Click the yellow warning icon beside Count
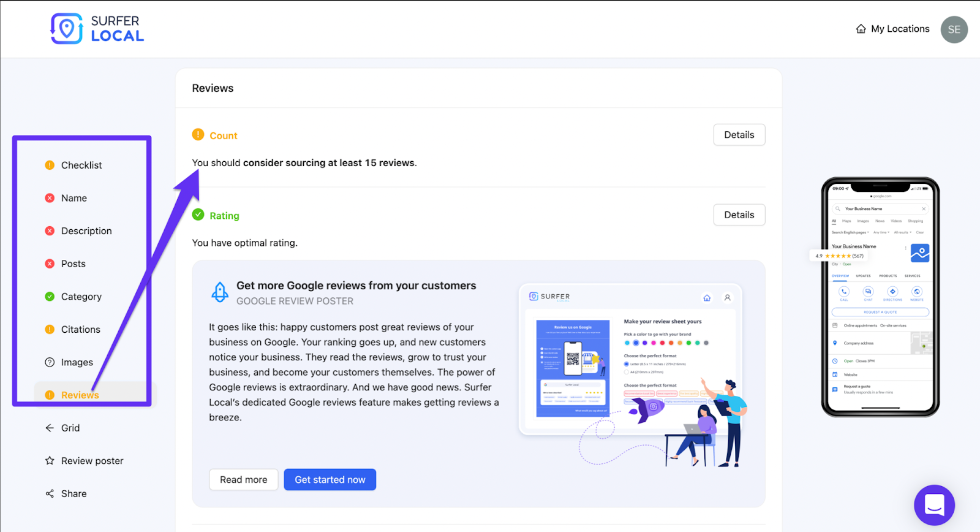980x532 pixels. (198, 134)
